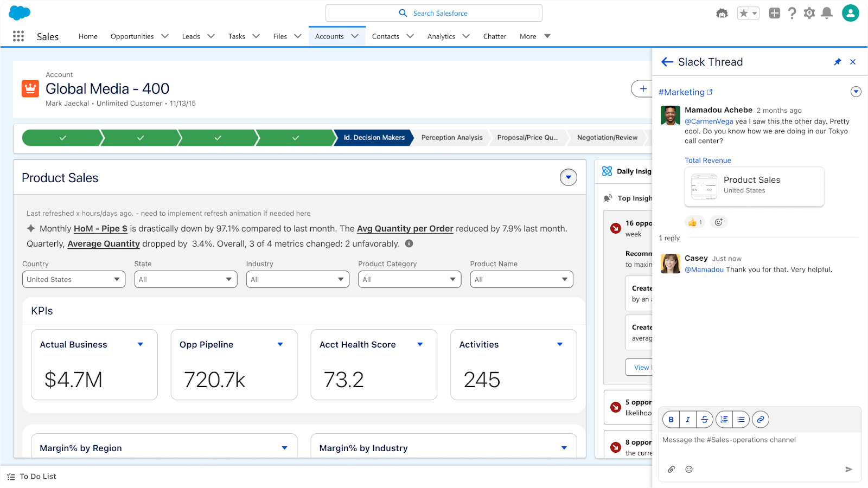Click the attach file paperclip icon
The image size is (868, 488).
[x=671, y=469]
